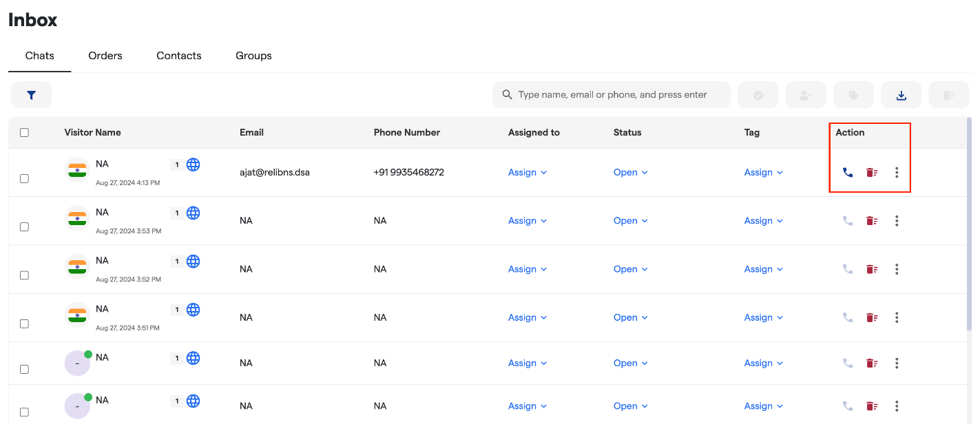This screenshot has width=980, height=424.
Task: Open the Contacts tab
Action: (178, 56)
